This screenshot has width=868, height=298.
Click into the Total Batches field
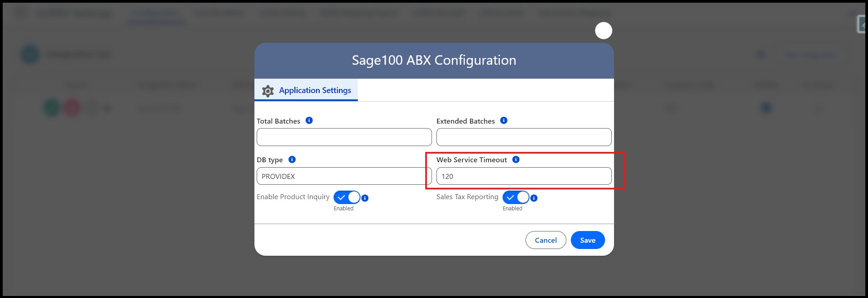click(x=344, y=137)
